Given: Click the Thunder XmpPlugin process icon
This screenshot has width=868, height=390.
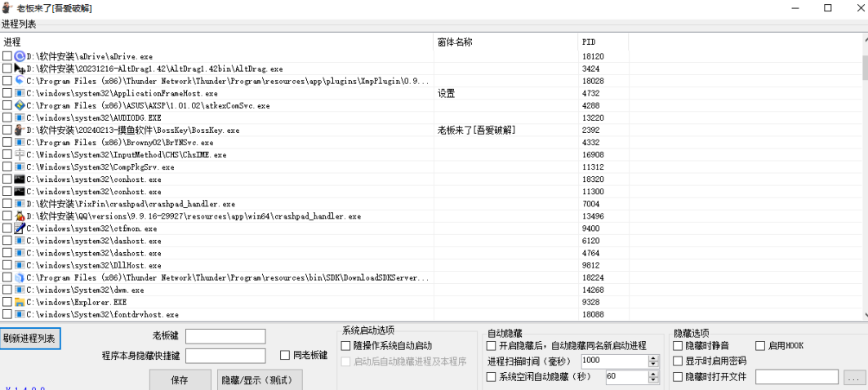Looking at the screenshot, I should pyautogui.click(x=20, y=81).
